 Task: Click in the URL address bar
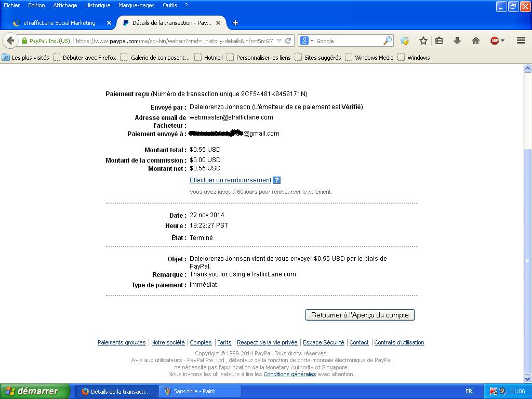coord(174,41)
